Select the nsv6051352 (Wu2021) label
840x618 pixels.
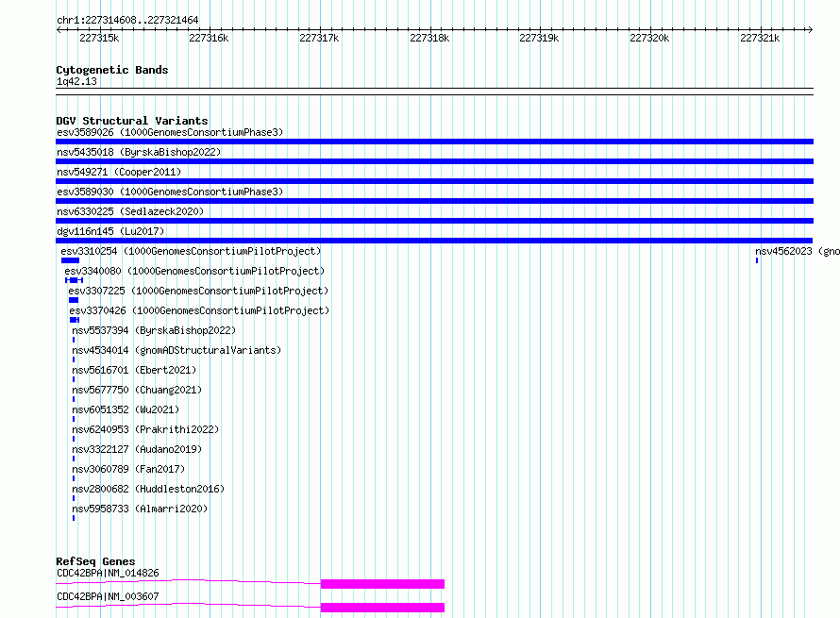pyautogui.click(x=126, y=409)
